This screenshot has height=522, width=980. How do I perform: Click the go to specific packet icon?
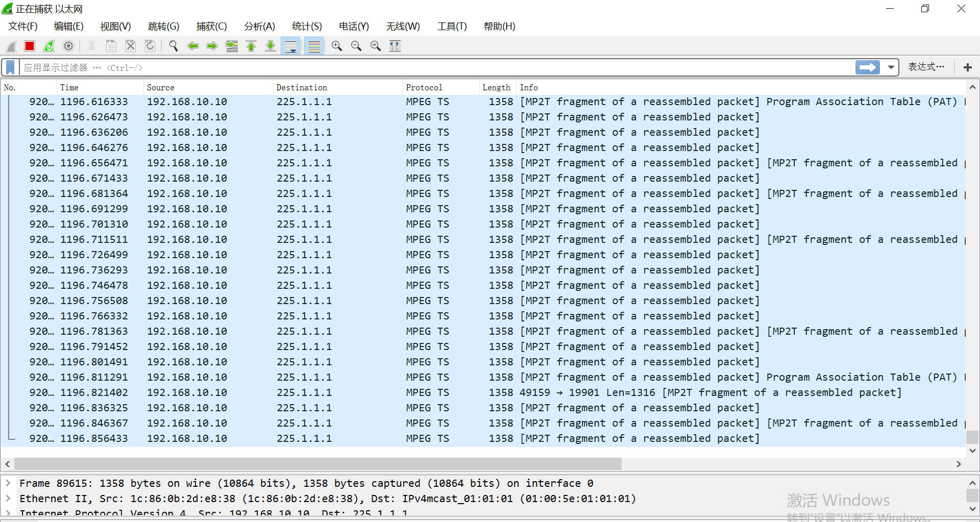232,46
